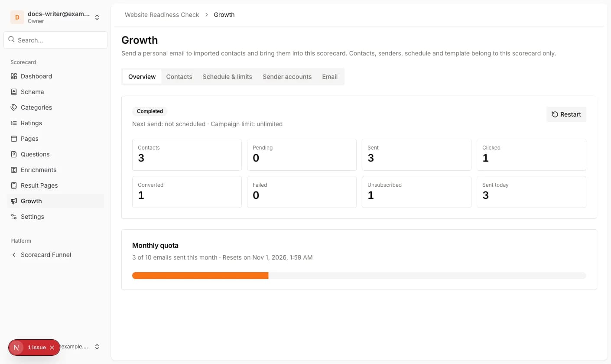
Task: Focus the Search input field
Action: click(55, 40)
